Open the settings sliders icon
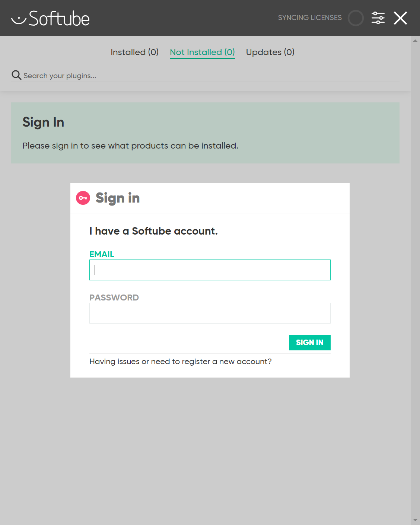420x525 pixels. [378, 18]
